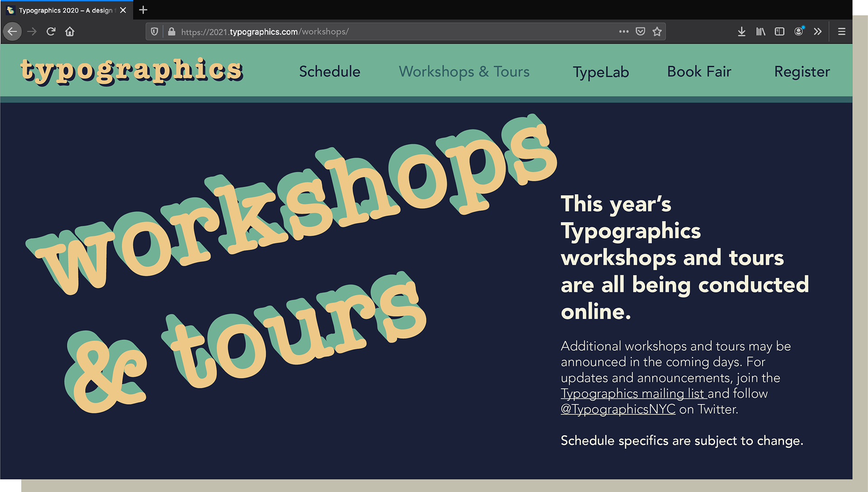
Task: Click the browser back arrow button
Action: (x=12, y=32)
